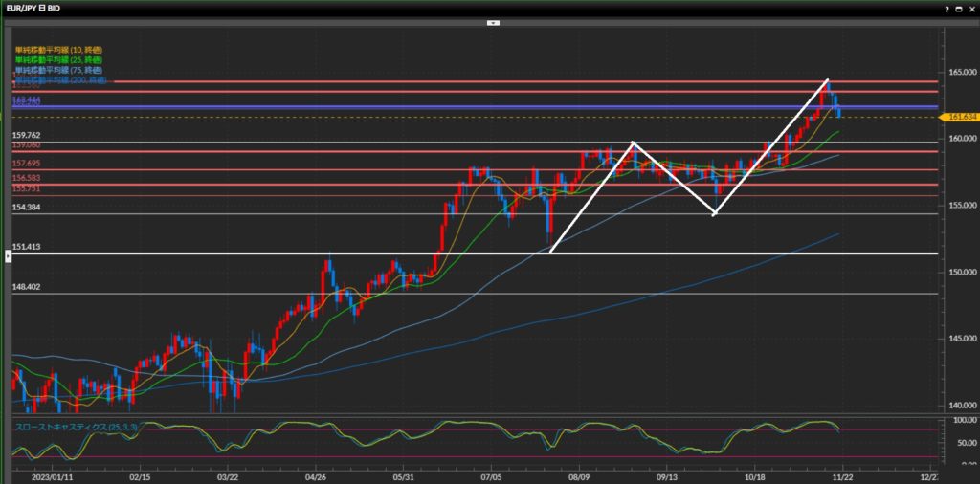Select the blue 163.444 horizontal line label
Viewport: 980px width, 484px height.
point(25,99)
